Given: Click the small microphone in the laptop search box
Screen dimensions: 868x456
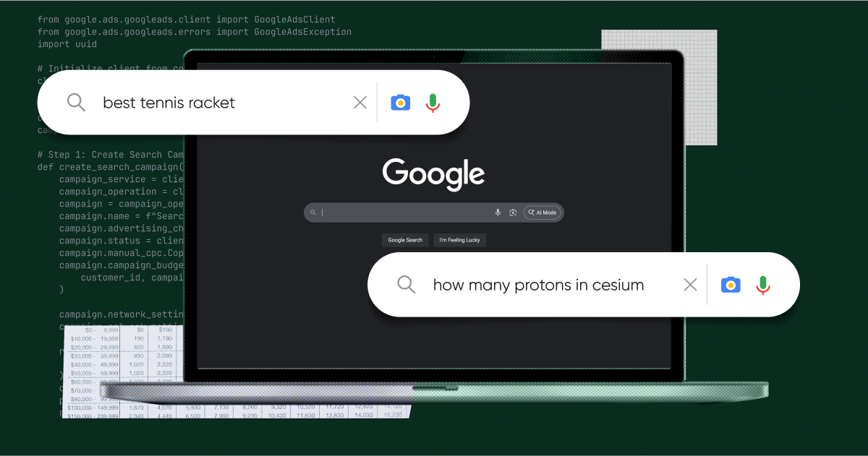Looking at the screenshot, I should (498, 212).
